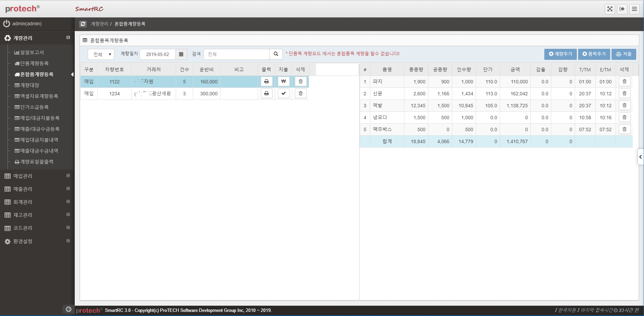
Task: Collapse sidebar with bottom arrow button
Action: pyautogui.click(x=69, y=309)
